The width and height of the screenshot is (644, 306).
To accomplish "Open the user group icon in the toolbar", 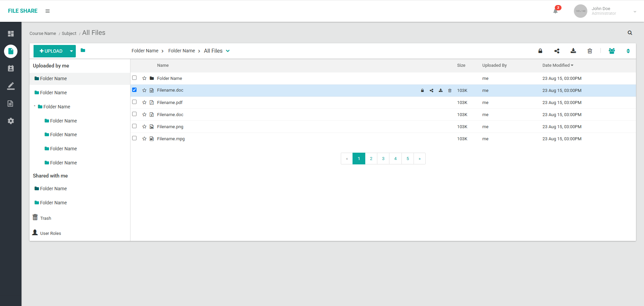I will tap(612, 51).
